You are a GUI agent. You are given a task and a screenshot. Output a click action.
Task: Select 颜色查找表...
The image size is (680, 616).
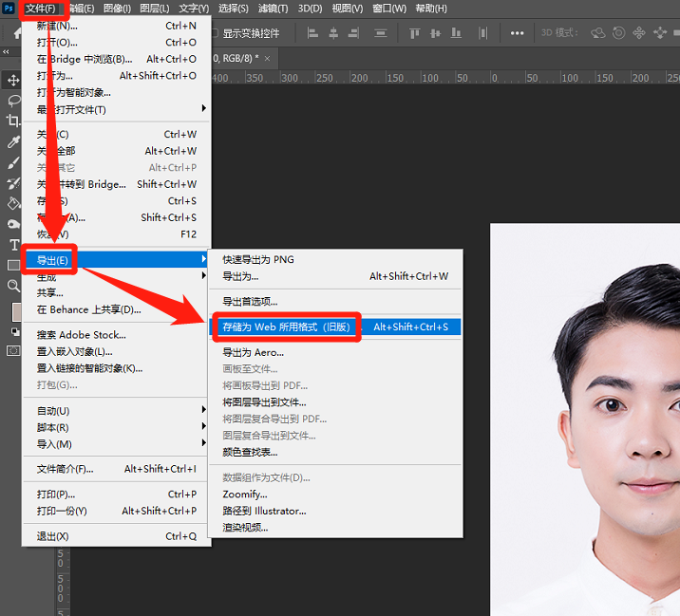335,452
